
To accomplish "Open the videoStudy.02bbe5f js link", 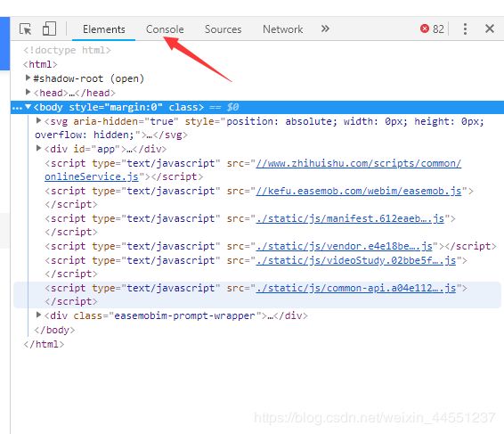I will tap(356, 260).
